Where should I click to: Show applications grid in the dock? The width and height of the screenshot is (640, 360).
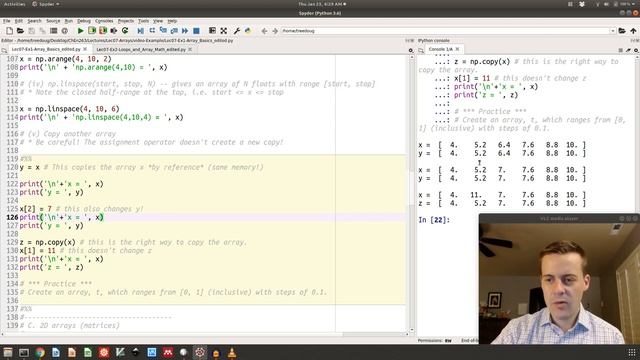631,352
